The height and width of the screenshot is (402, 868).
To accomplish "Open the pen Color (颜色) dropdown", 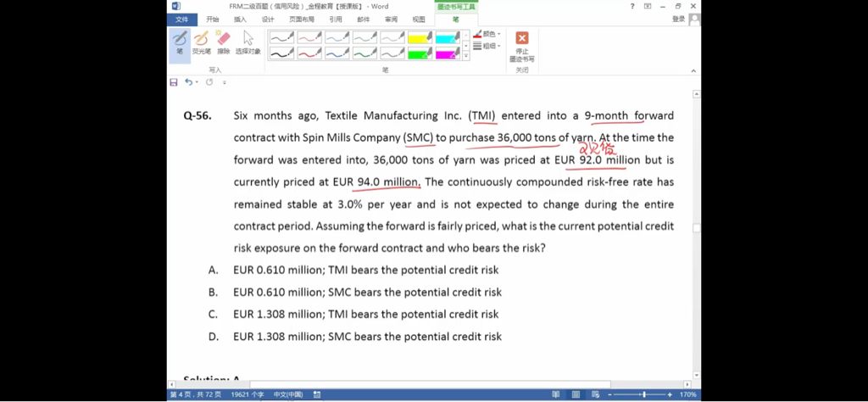I will tap(487, 34).
